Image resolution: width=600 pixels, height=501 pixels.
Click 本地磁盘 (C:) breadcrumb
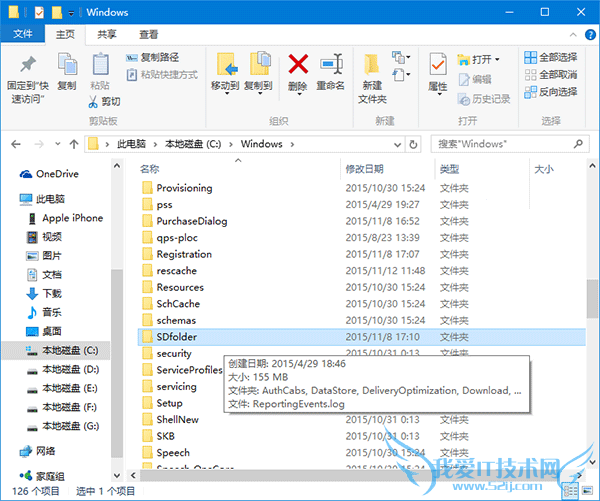pyautogui.click(x=193, y=144)
